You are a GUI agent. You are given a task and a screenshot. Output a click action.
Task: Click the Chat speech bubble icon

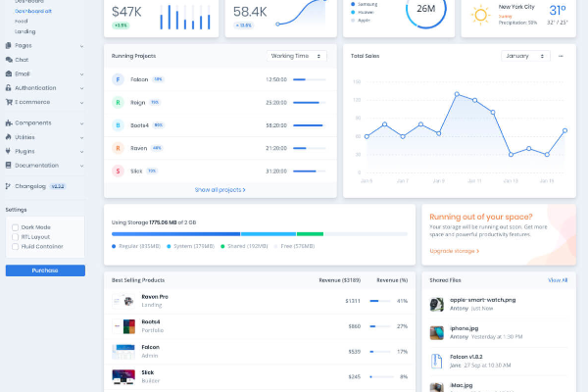tap(9, 60)
